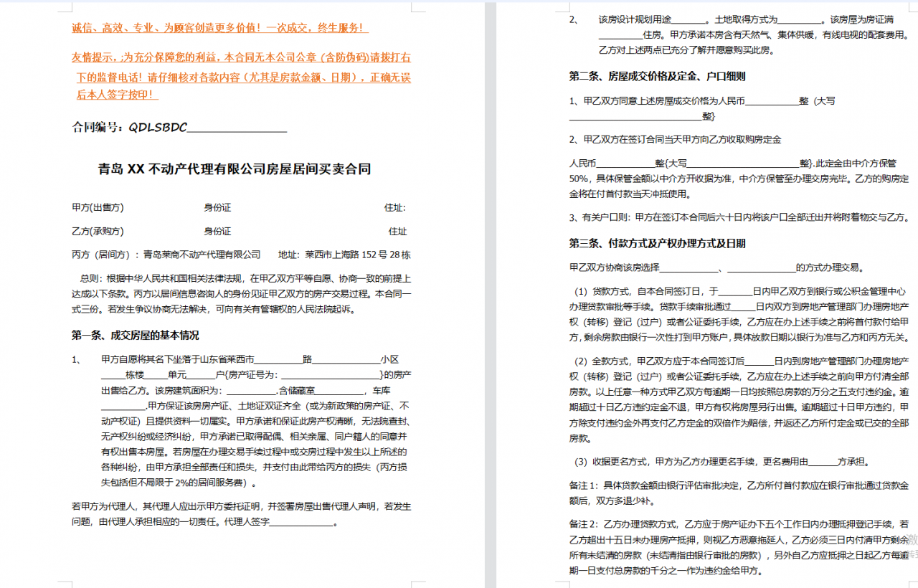The height and width of the screenshot is (588, 918).
Task: Click the red slogan line starting with 诚信、高效、专业
Action: pyautogui.click(x=220, y=28)
